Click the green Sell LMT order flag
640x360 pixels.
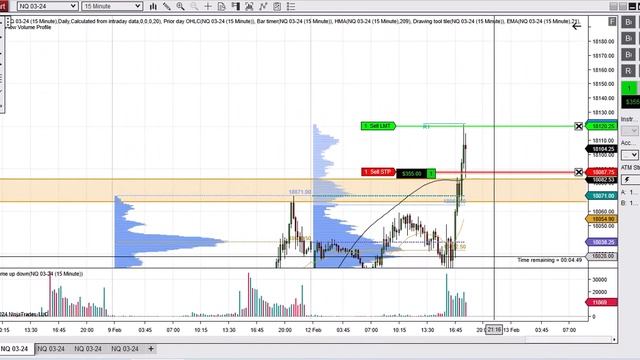click(378, 126)
